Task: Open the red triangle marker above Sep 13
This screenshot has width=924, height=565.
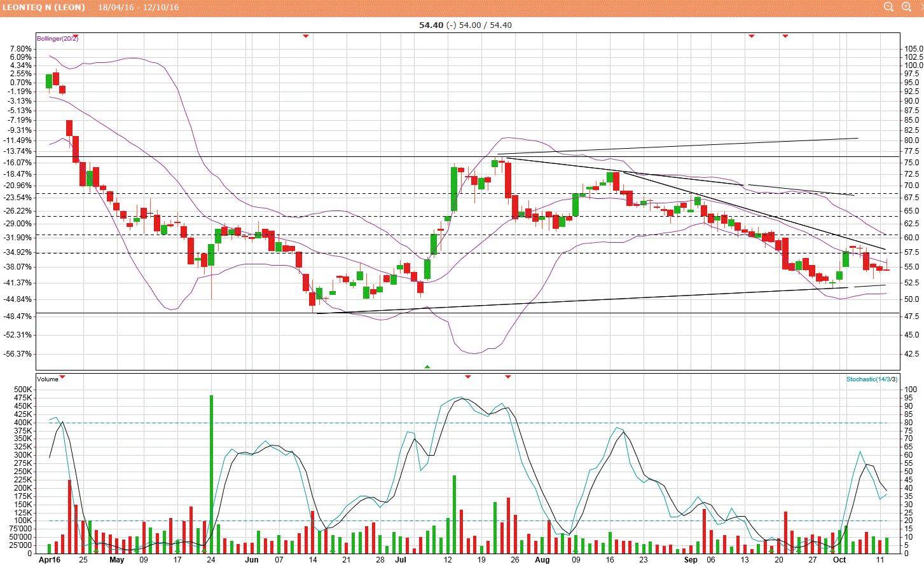Action: pyautogui.click(x=752, y=36)
